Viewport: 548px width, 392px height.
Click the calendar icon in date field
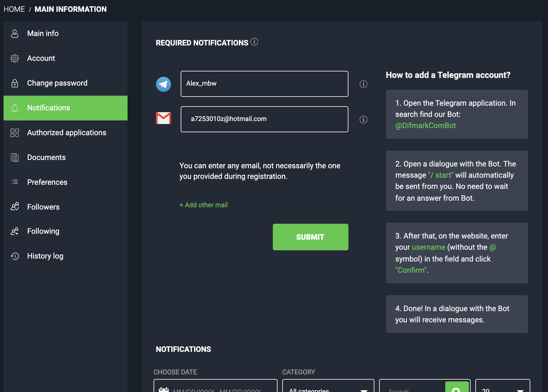click(x=164, y=389)
